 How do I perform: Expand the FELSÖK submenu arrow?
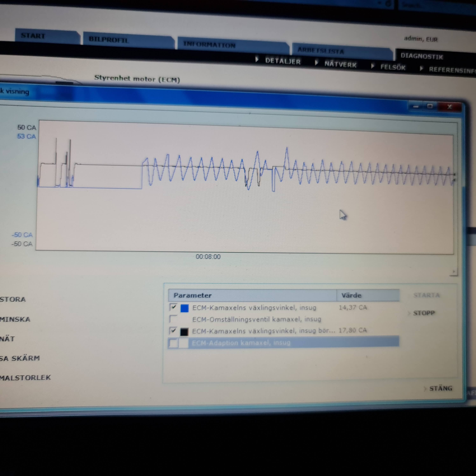pos(373,66)
